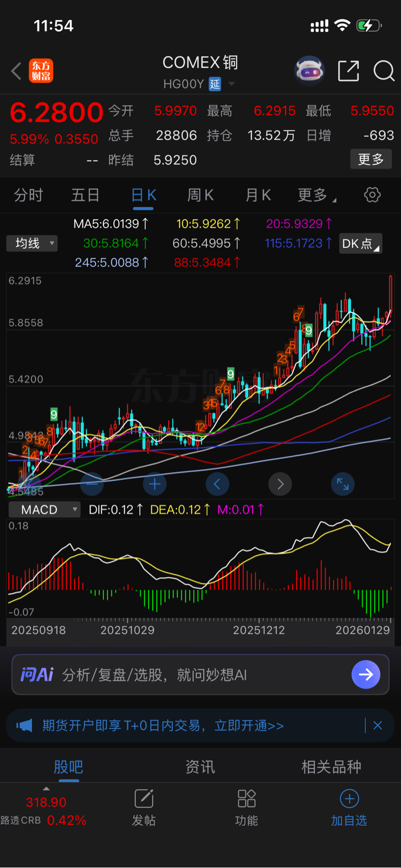
Task: Tap the DIF:0.12 reading
Action: tap(116, 510)
